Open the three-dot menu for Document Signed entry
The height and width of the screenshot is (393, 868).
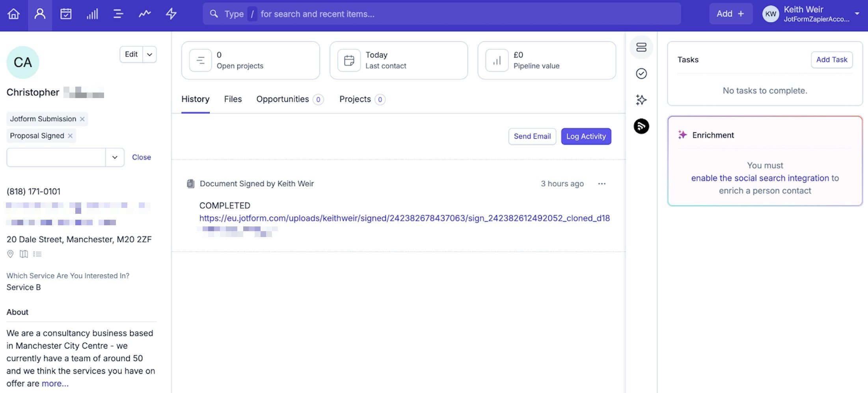pos(602,184)
